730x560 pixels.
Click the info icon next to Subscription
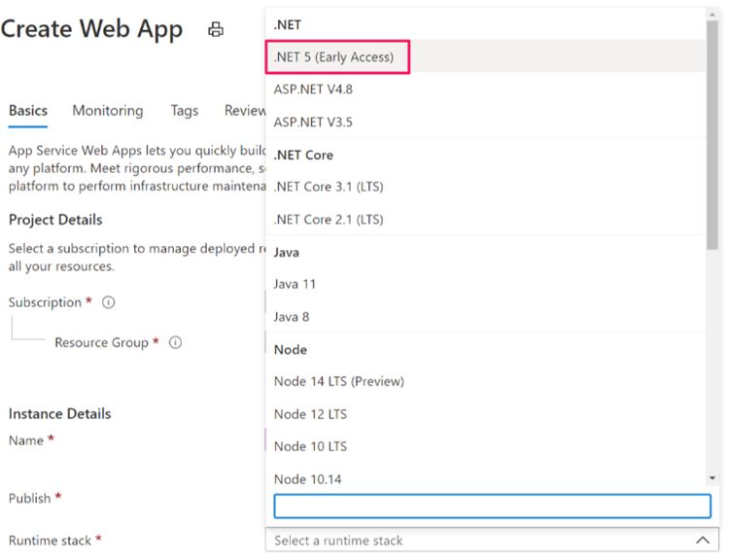pos(109,302)
